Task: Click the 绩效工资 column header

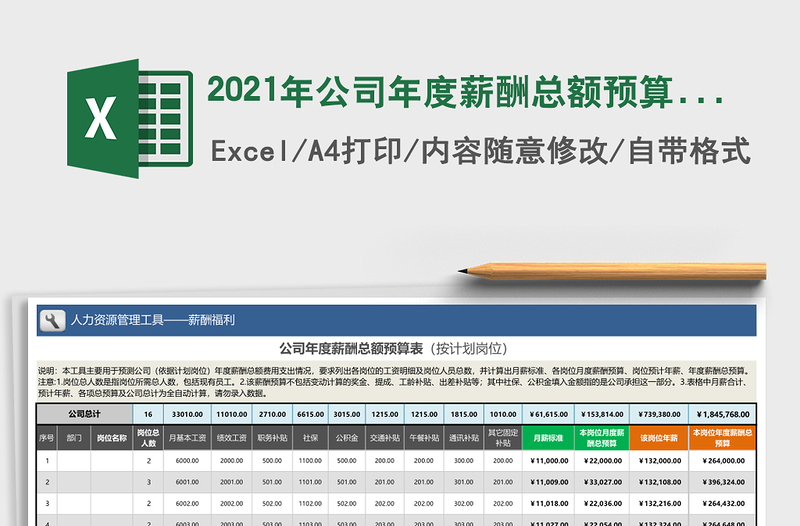Action: [232, 438]
